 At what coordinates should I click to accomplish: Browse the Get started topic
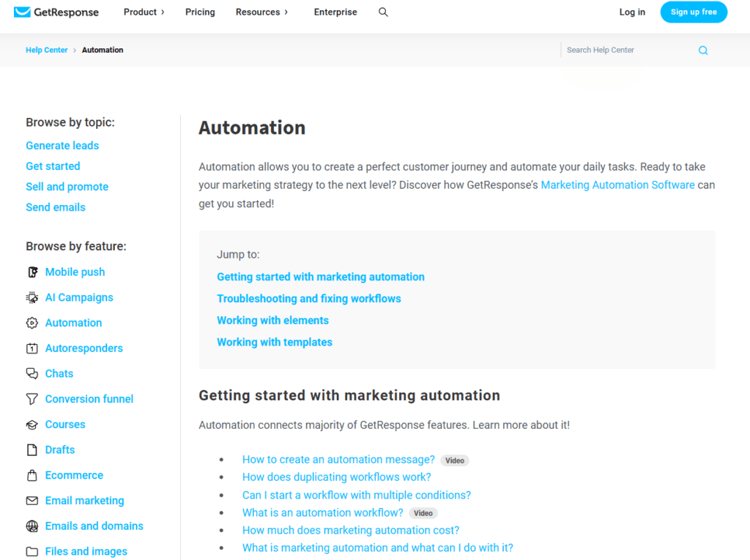pos(53,166)
